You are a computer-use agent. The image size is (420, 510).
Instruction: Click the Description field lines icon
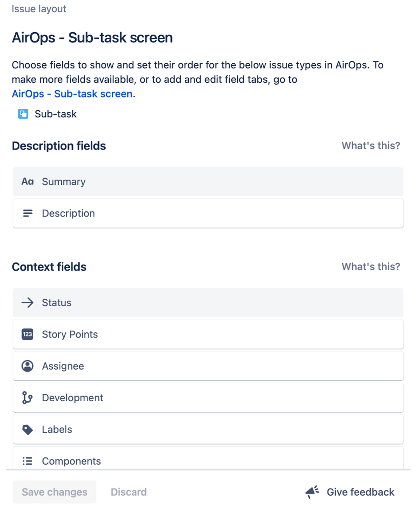pyautogui.click(x=28, y=213)
